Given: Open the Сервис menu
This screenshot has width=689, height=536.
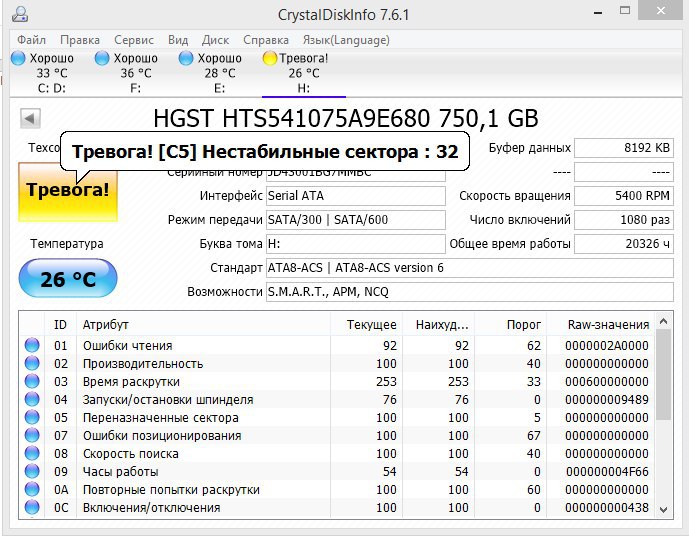Looking at the screenshot, I should (134, 40).
